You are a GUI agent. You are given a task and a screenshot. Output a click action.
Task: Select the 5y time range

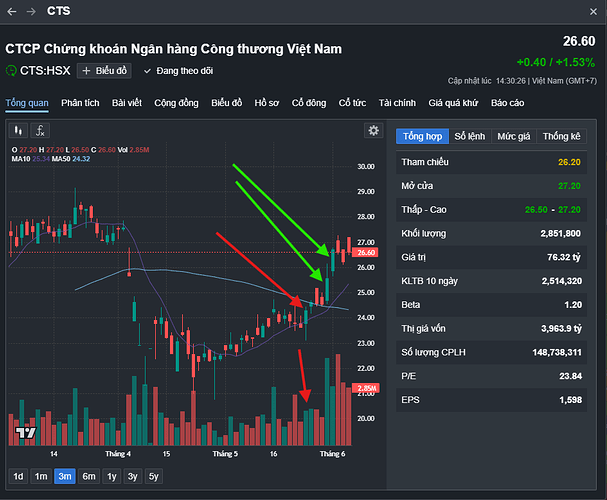click(153, 476)
